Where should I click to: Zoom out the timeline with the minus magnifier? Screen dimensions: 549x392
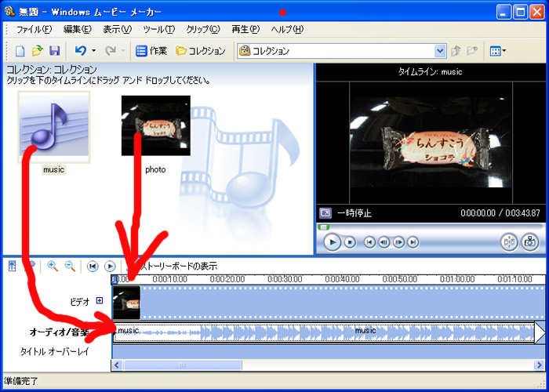click(x=71, y=267)
